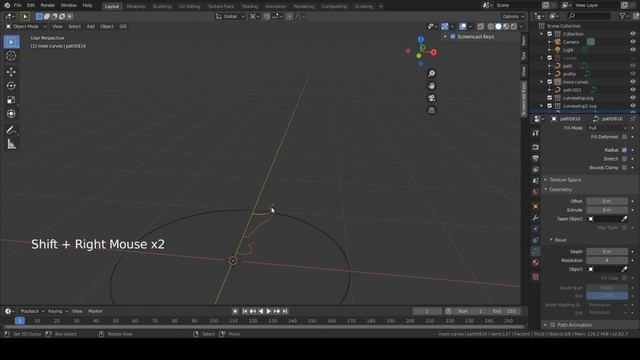Open the timeline Marker menu

tap(95, 311)
